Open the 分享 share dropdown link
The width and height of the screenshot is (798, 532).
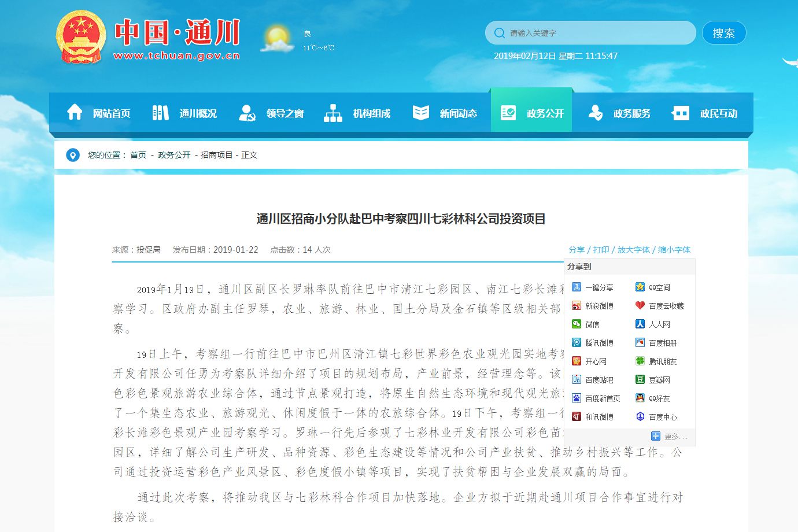pos(577,250)
